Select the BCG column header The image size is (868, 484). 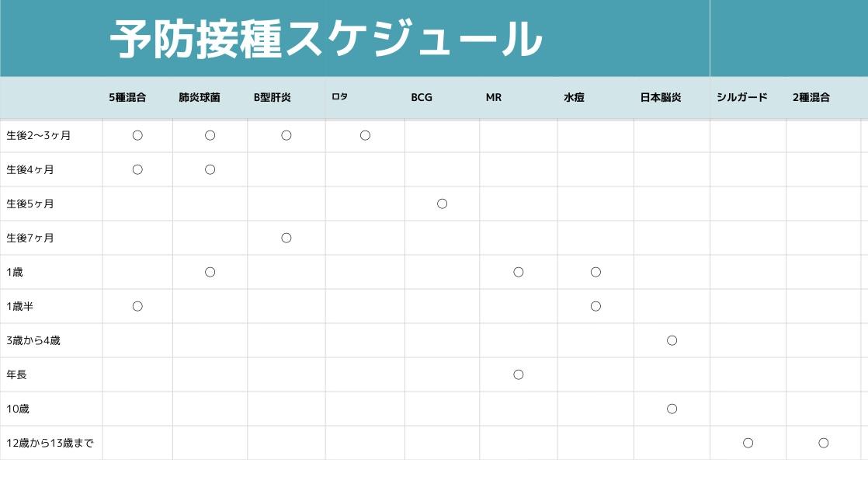[422, 98]
